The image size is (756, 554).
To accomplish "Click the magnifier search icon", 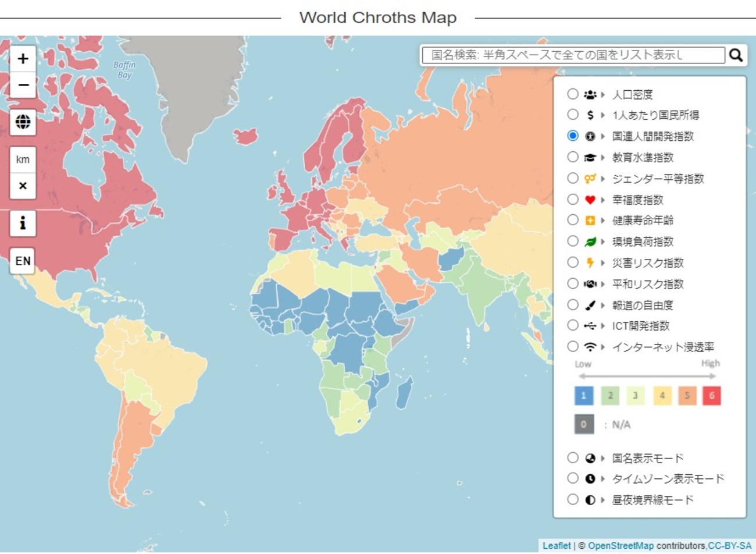I will 736,55.
